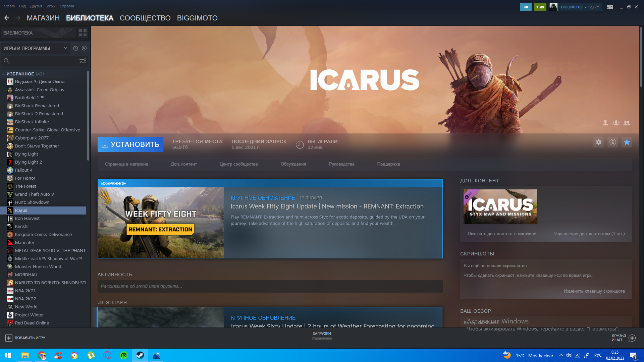The image size is (644, 362).
Task: Click the main page scrollbar
Action: [641, 57]
